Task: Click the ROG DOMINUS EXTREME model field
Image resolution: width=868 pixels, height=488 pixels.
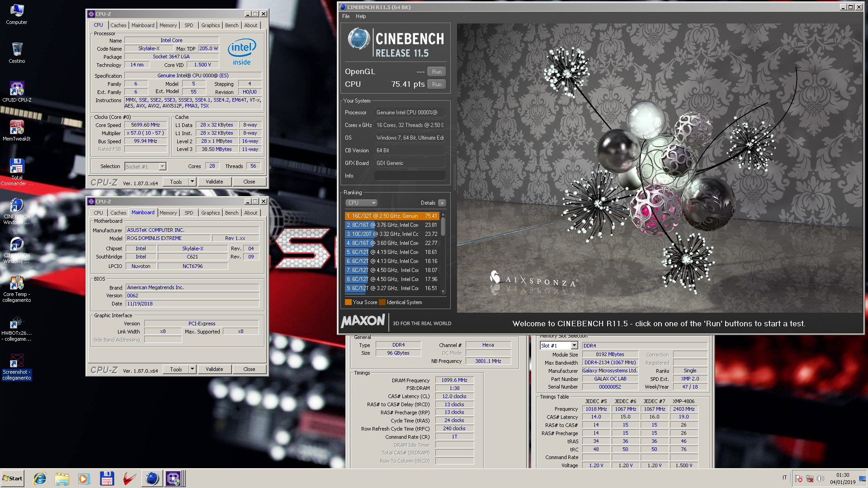Action: 168,239
